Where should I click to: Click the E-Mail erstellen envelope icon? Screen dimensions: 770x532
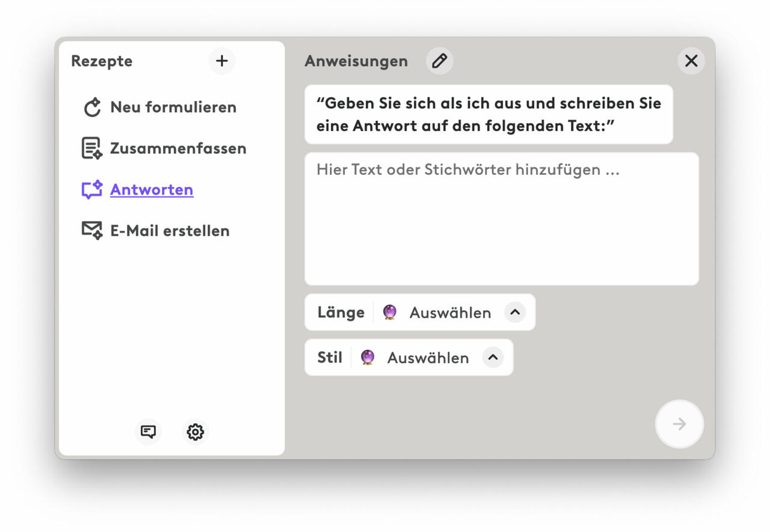click(x=91, y=231)
